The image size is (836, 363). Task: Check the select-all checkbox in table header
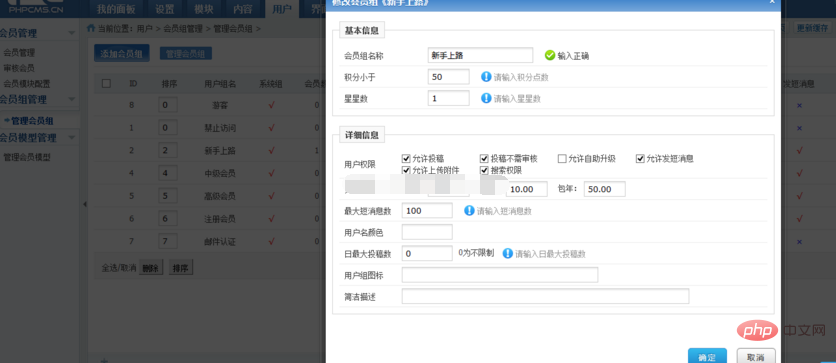(x=106, y=84)
